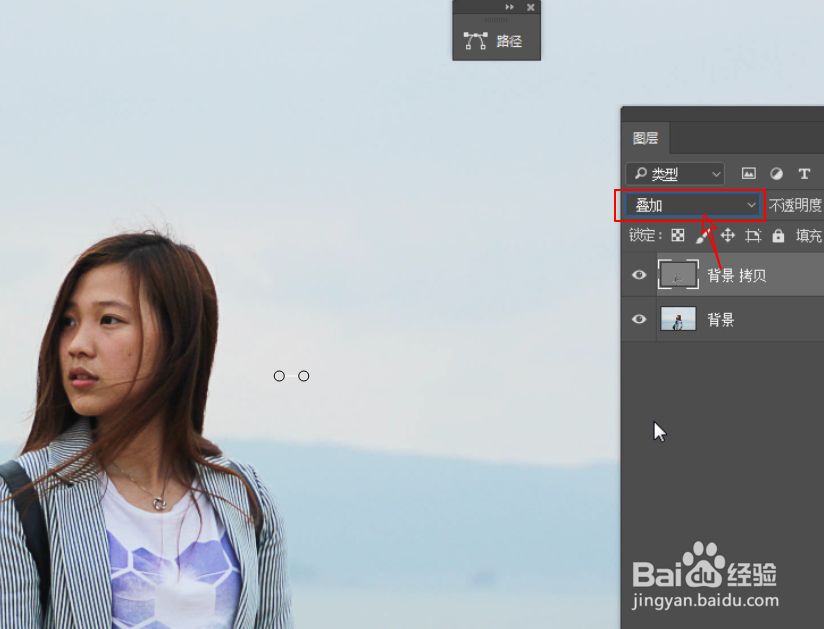Lock artboard nesting crop icon
Screen dimensions: 824x629
(753, 236)
